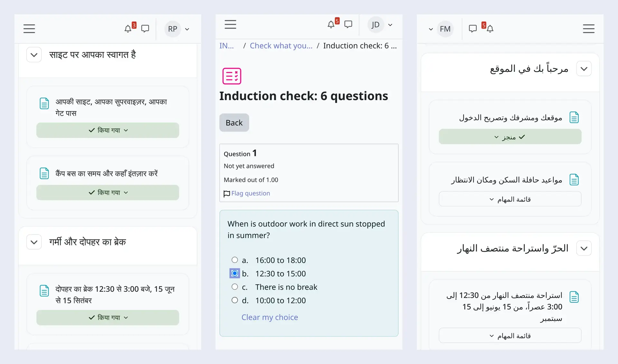Open page icon for आपकी साइट, आपका सुपरवाइज़र
This screenshot has width=618, height=364.
(44, 104)
